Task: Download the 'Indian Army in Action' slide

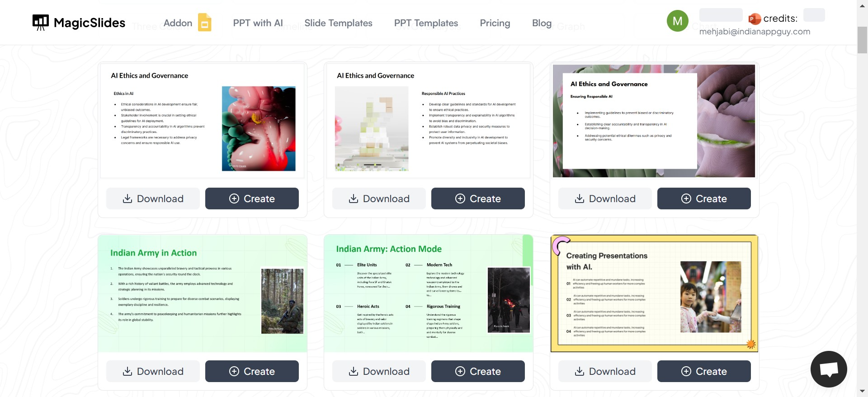Action: pyautogui.click(x=153, y=371)
